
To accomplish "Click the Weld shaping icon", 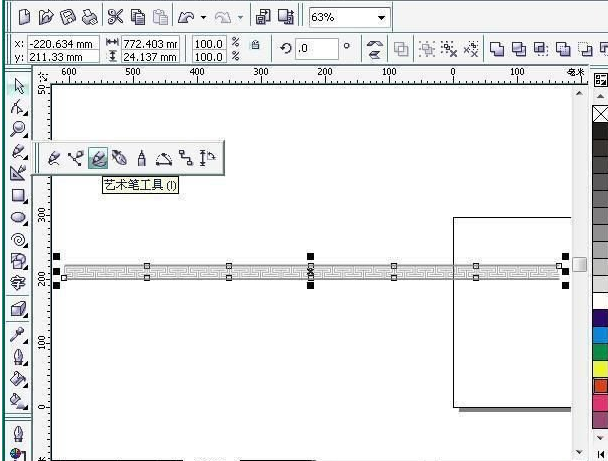I will click(x=497, y=49).
